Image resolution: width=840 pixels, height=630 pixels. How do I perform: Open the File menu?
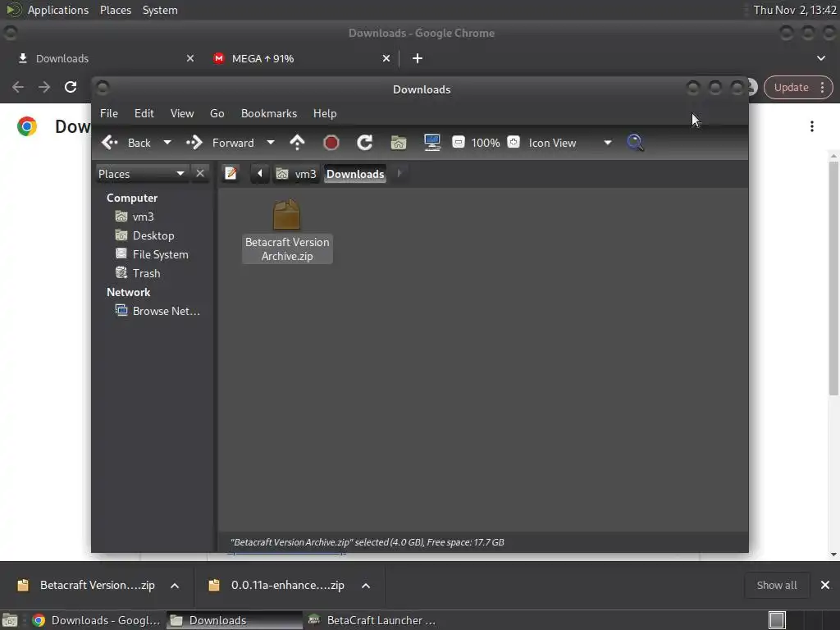[109, 113]
